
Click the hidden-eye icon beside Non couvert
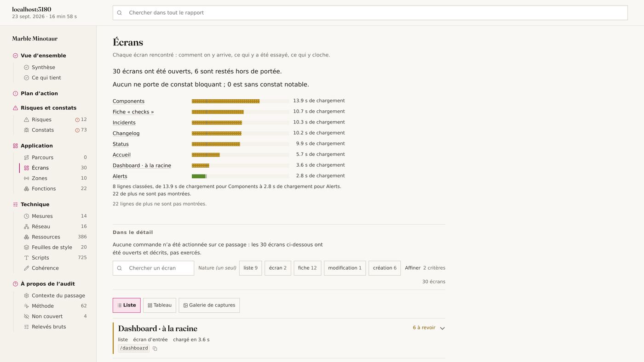(x=27, y=317)
